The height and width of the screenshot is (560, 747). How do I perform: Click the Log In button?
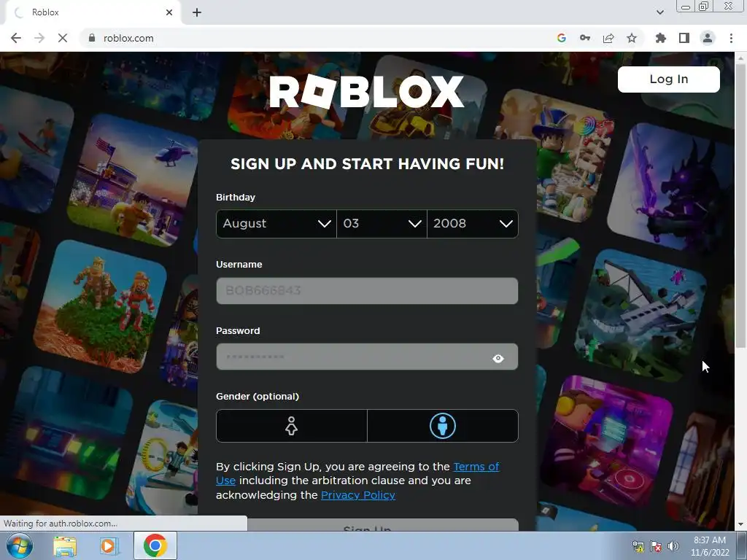click(x=668, y=79)
